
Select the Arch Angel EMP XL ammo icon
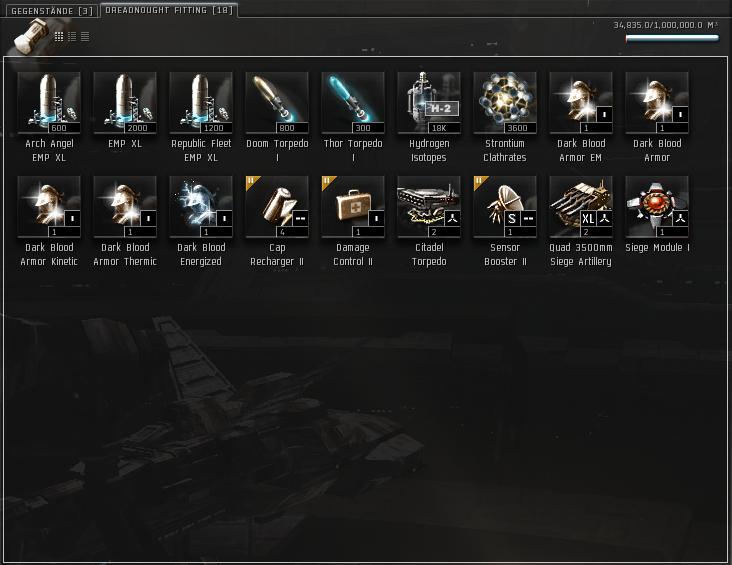point(49,103)
